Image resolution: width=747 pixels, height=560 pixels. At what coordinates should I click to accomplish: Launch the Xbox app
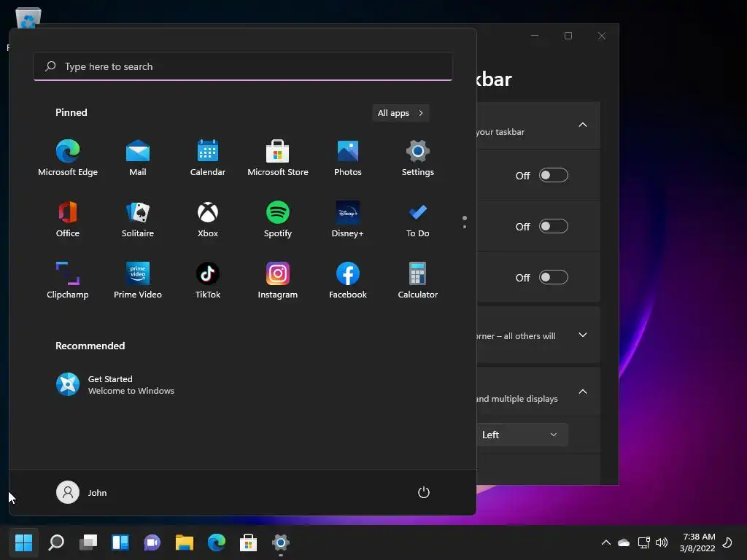pyautogui.click(x=208, y=219)
